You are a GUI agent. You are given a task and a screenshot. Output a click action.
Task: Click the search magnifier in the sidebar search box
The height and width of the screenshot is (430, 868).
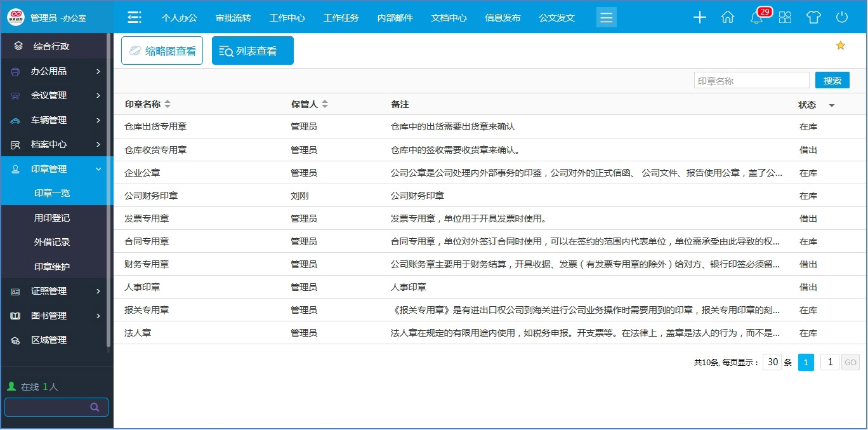coord(94,406)
